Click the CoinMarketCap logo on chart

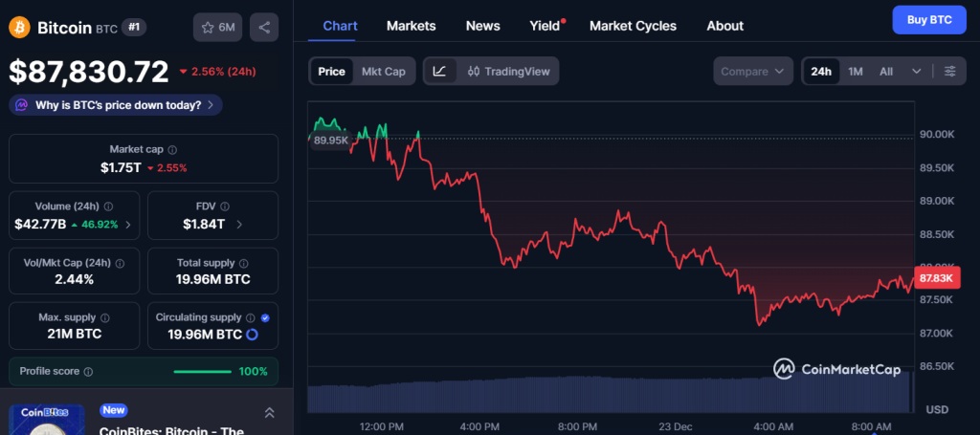tap(836, 369)
